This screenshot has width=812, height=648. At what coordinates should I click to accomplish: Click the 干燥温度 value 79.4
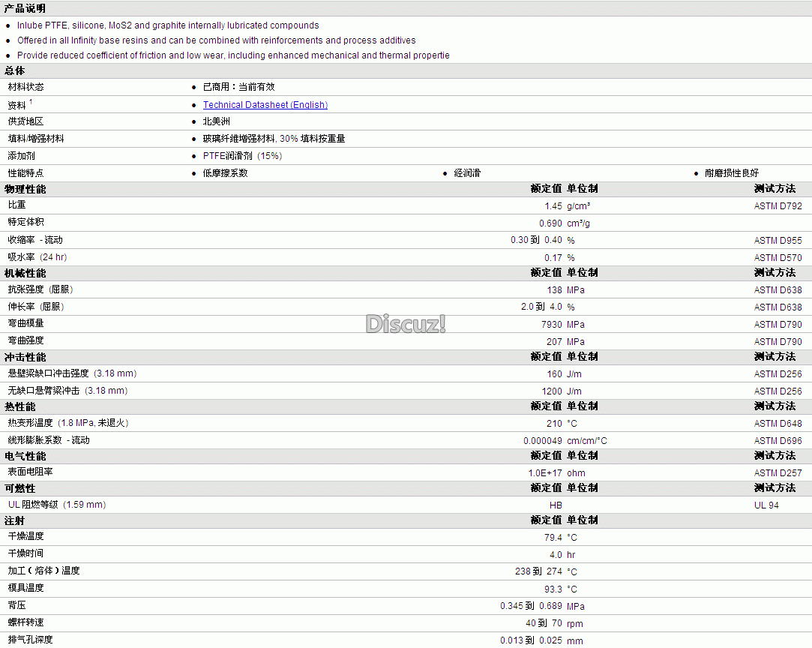(x=553, y=538)
